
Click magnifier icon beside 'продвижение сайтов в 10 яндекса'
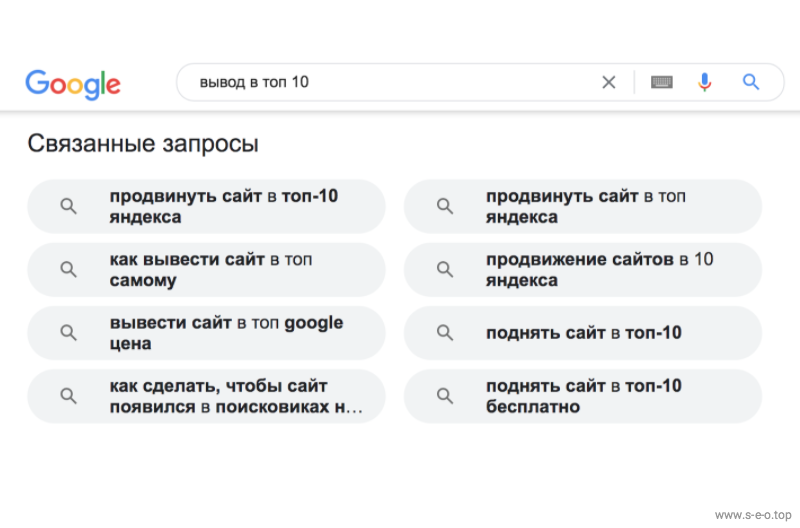(x=445, y=269)
